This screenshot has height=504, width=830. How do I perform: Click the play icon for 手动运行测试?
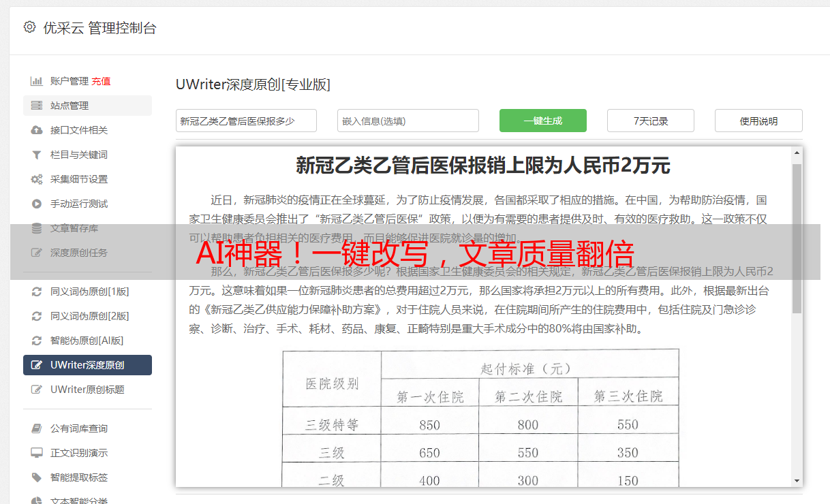37,204
